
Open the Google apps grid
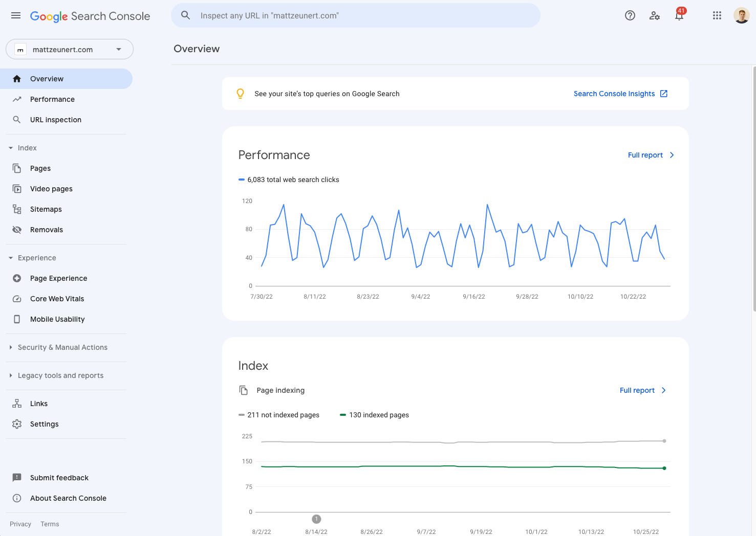[x=717, y=15]
